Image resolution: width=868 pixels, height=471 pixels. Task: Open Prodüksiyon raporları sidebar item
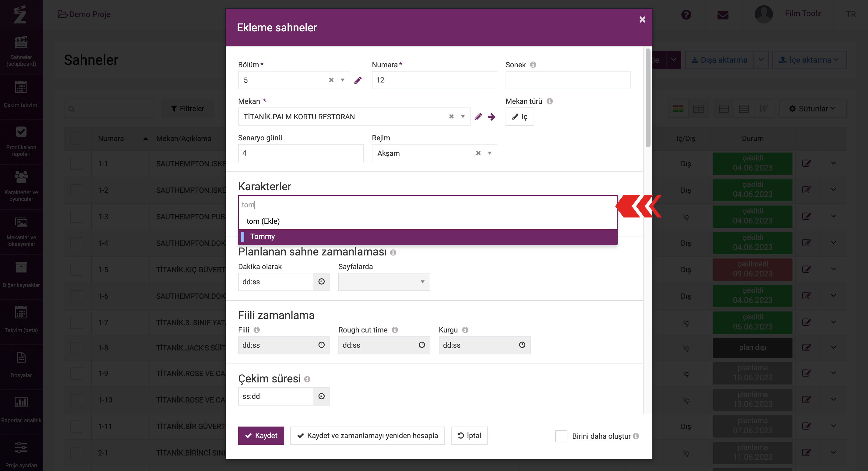(x=21, y=142)
